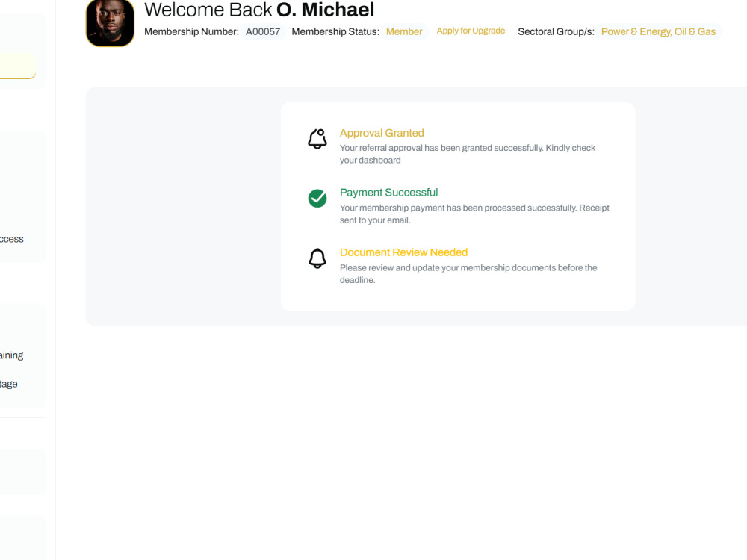Open the Document Review Needed notification title
747x560 pixels.
(403, 252)
